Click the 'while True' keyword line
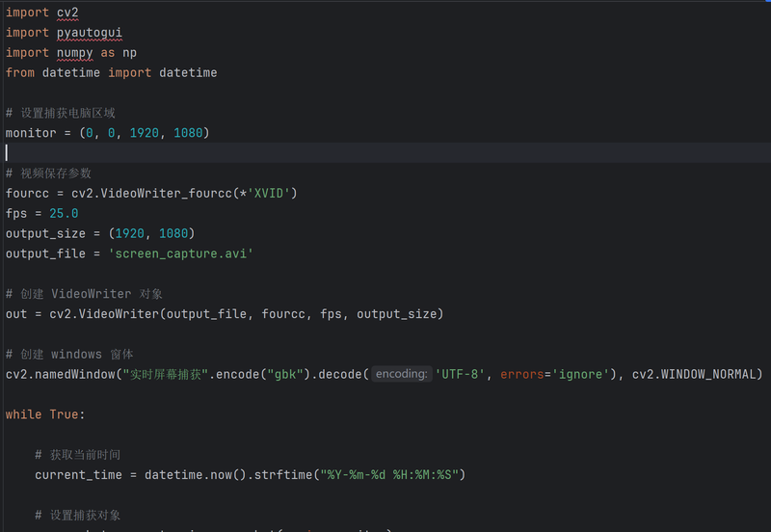Image resolution: width=771 pixels, height=532 pixels. tap(45, 414)
